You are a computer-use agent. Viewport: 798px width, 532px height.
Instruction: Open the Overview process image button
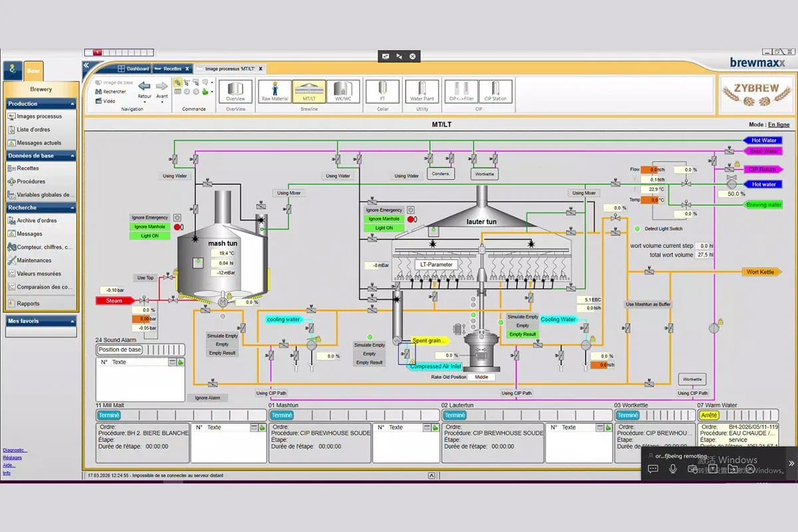(235, 91)
